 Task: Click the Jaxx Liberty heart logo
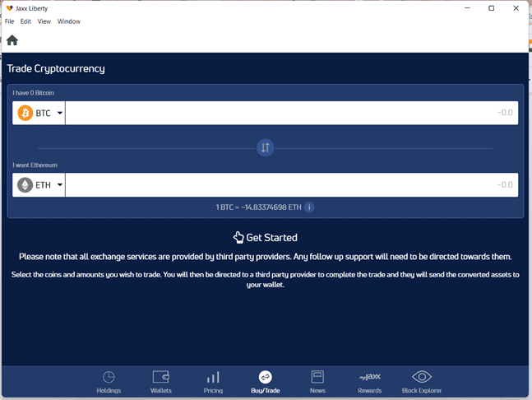[10, 8]
